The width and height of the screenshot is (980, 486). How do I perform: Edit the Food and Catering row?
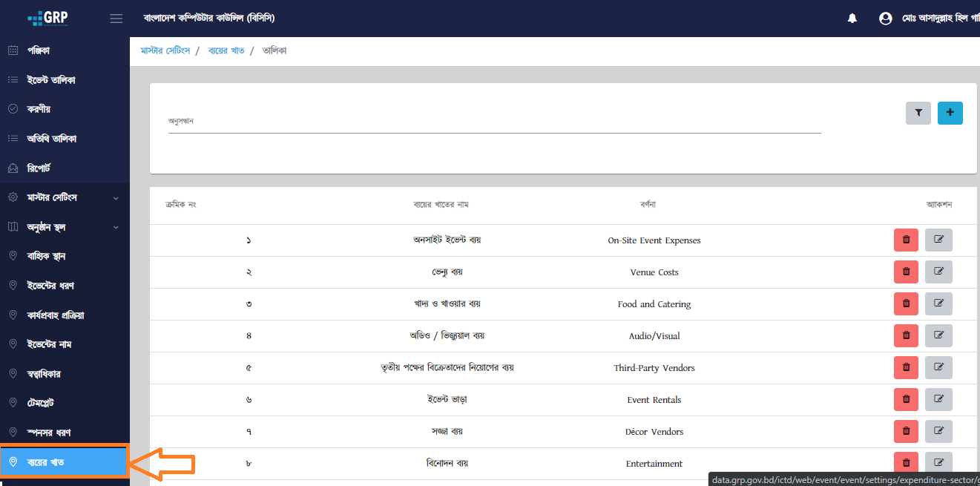938,304
